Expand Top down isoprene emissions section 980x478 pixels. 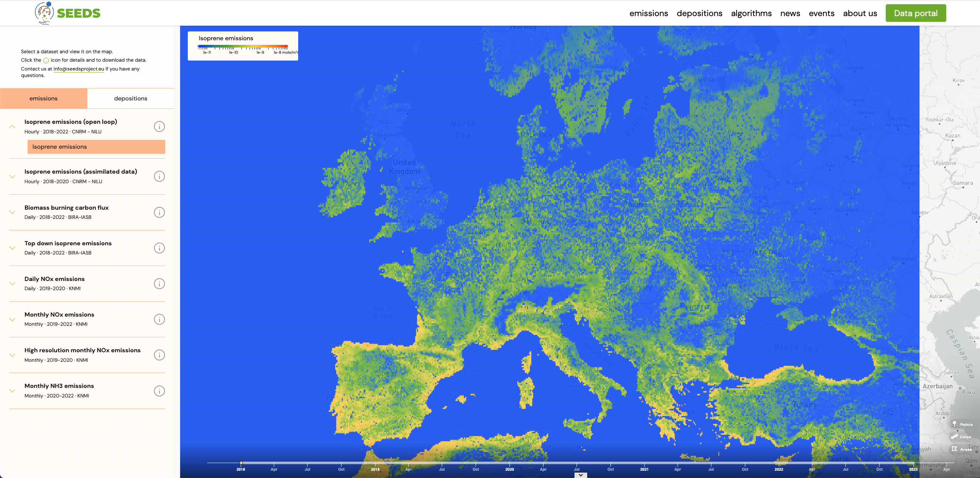pos(12,248)
